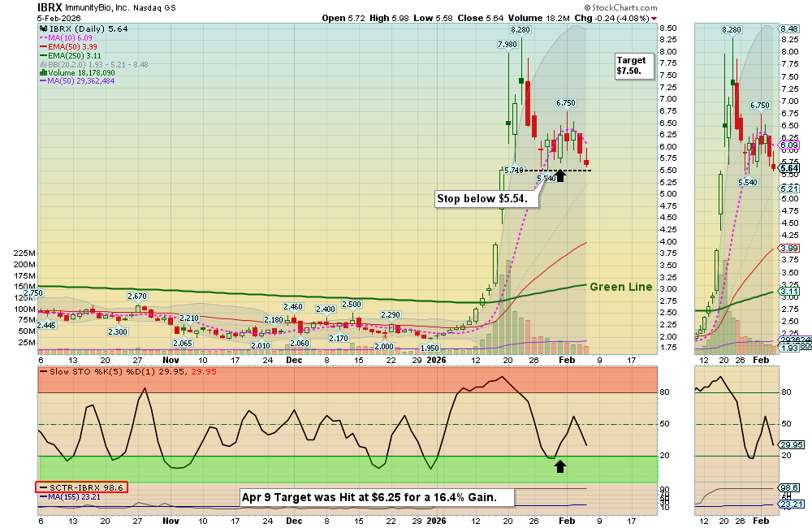Click the Target $7.50 annotation box

coord(633,66)
